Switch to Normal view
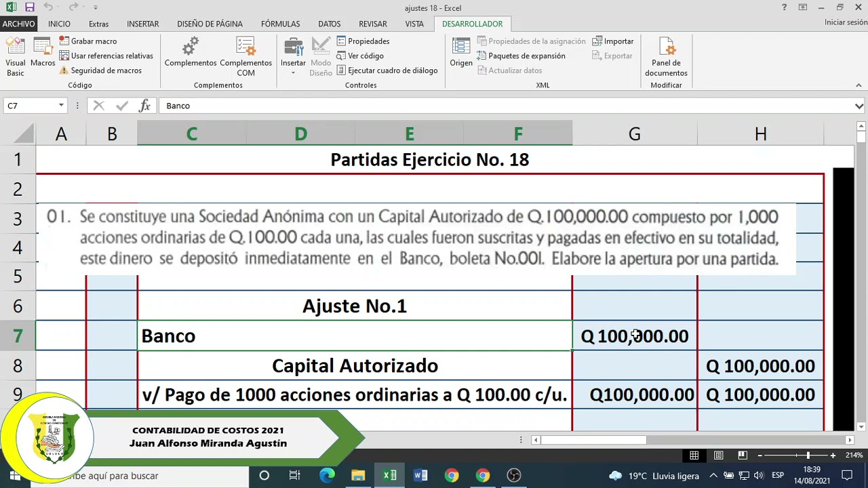This screenshot has width=868, height=488. (694, 455)
